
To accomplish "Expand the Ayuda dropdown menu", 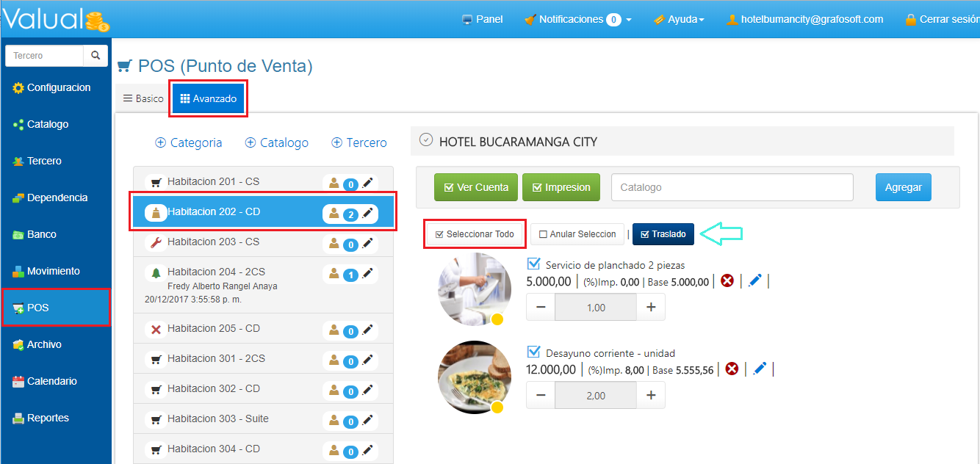I will (680, 20).
